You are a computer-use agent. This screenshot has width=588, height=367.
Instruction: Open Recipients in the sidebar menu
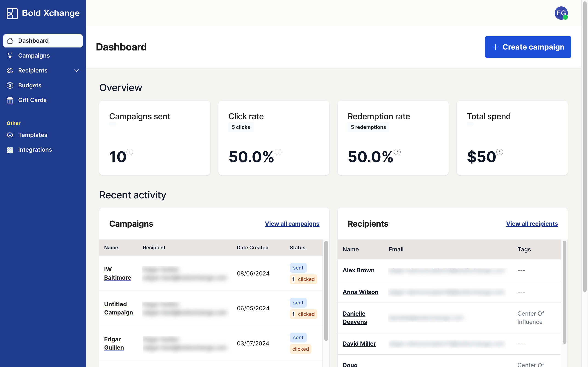pyautogui.click(x=33, y=71)
